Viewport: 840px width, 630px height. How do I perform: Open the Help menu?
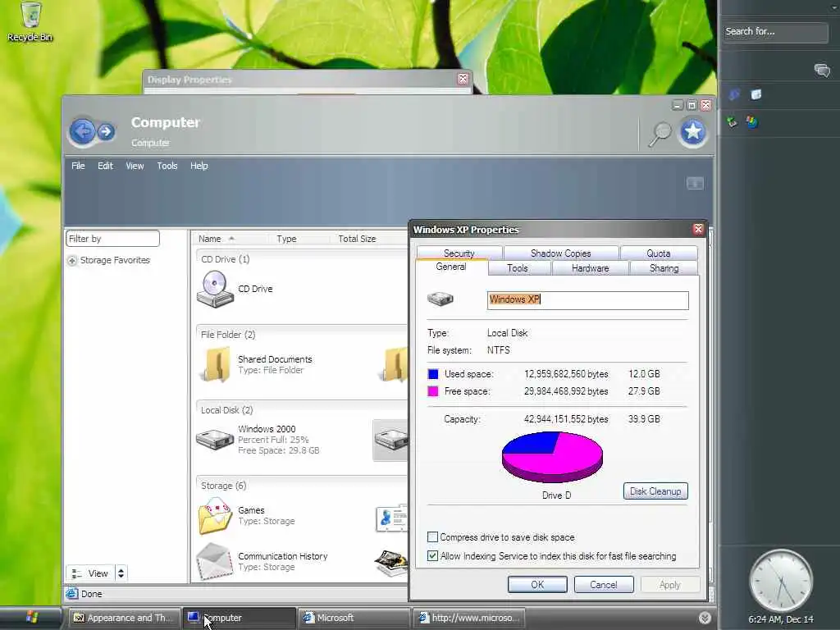(x=199, y=166)
